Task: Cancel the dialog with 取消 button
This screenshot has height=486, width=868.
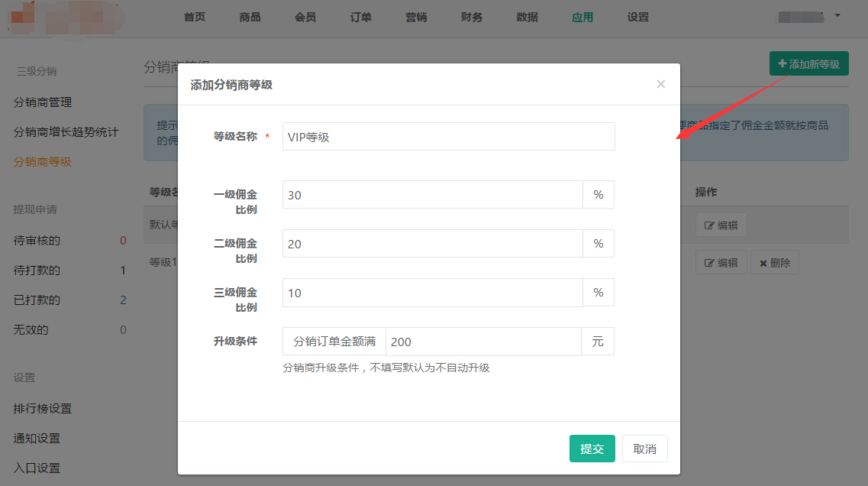Action: coord(644,449)
